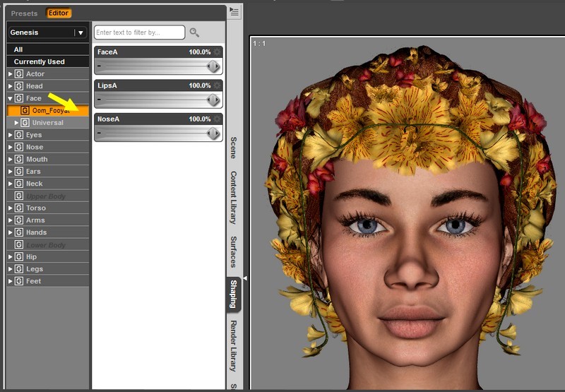Open the Content Library side tab

pyautogui.click(x=234, y=198)
